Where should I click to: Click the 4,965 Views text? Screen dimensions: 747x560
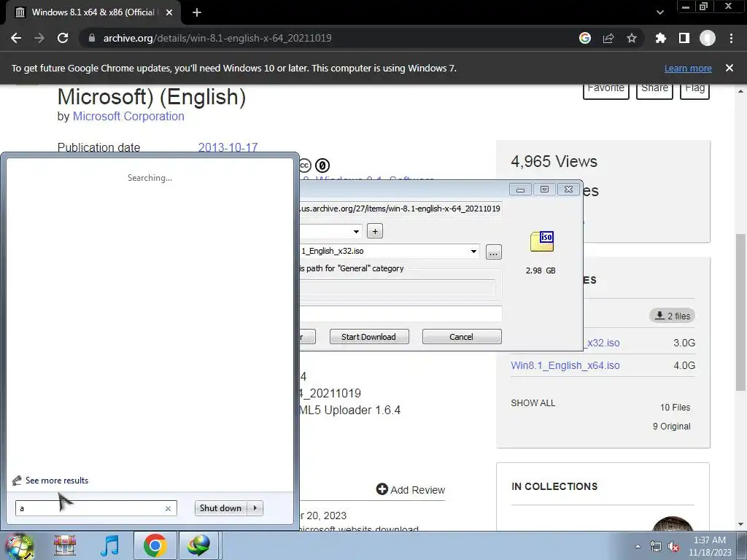(x=554, y=161)
